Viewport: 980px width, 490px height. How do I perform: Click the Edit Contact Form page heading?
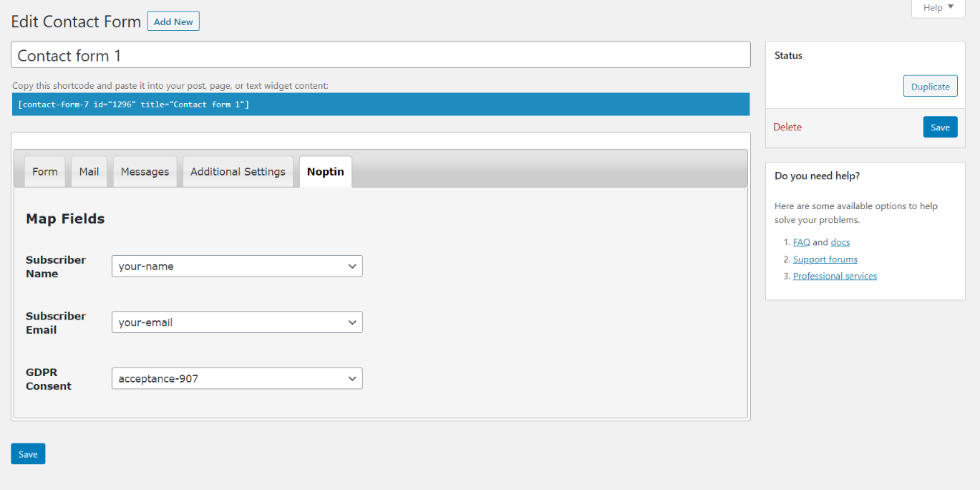[x=76, y=21]
